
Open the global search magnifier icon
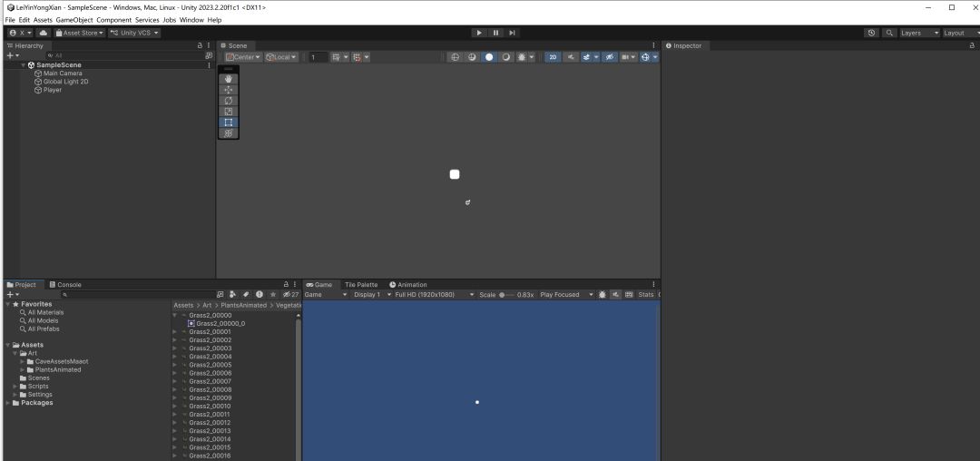889,33
